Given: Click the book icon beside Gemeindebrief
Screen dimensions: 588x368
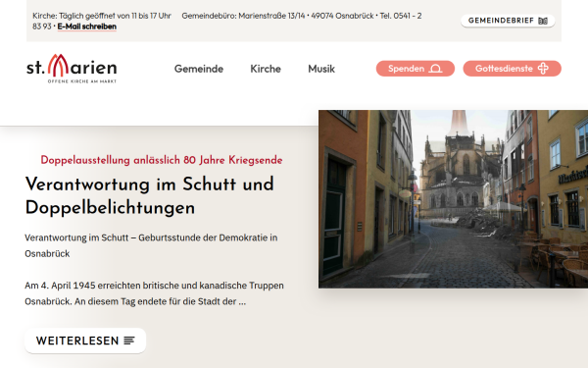Looking at the screenshot, I should click(543, 21).
